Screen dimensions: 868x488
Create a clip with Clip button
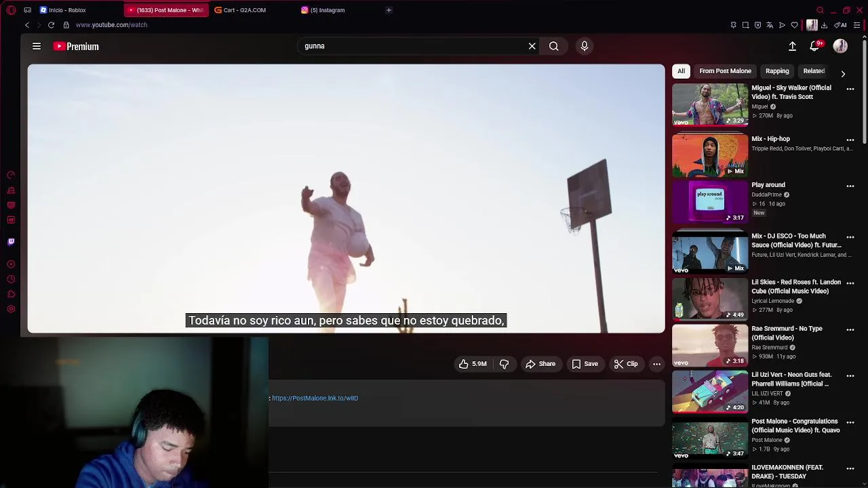[626, 364]
